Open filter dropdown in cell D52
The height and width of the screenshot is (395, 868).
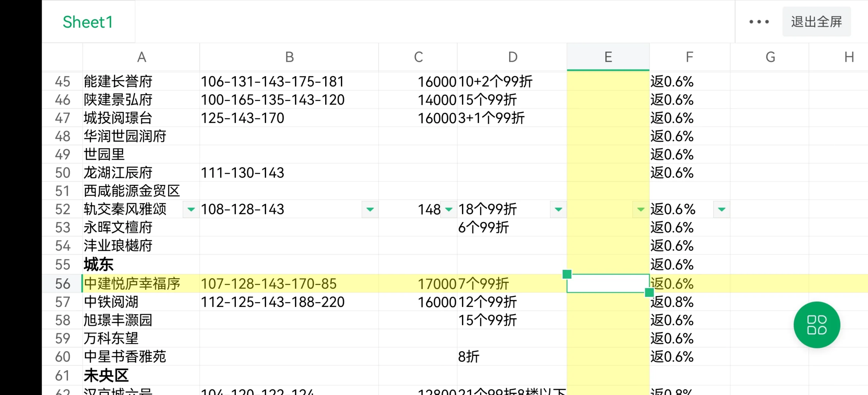[x=558, y=209]
